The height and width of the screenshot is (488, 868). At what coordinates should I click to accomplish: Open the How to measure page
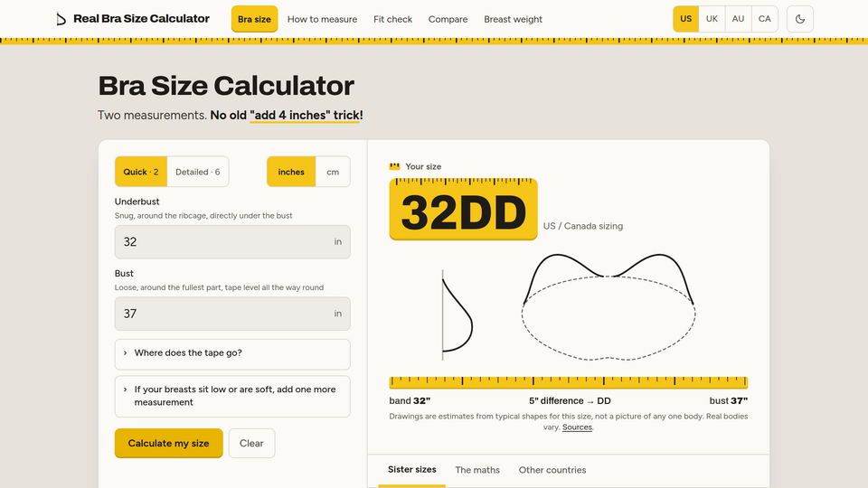[322, 19]
